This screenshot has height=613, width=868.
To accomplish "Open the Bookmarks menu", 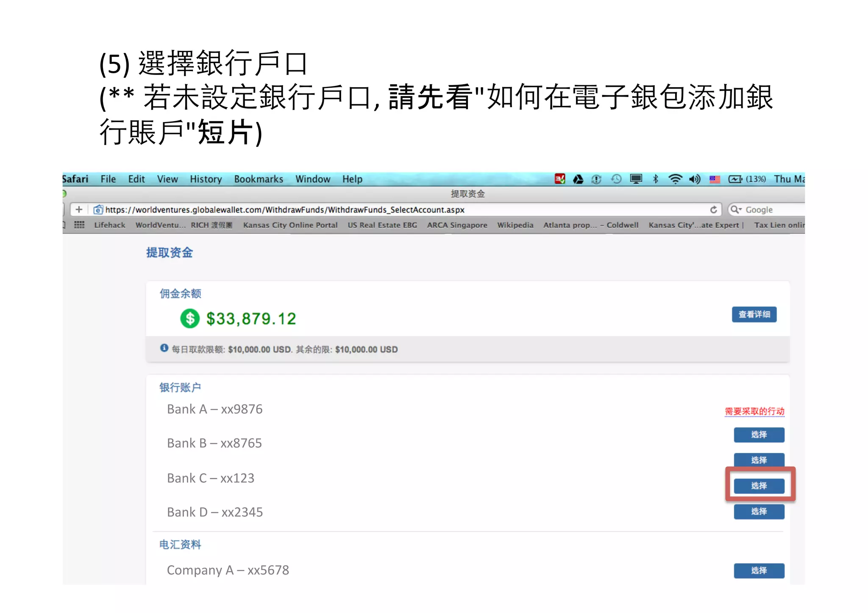I will [x=259, y=179].
